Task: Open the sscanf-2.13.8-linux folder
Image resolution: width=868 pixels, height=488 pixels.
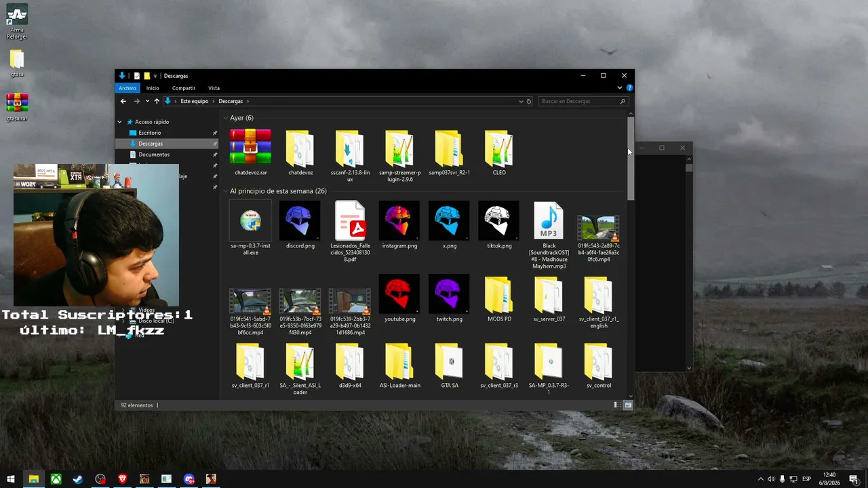Action: (x=350, y=155)
